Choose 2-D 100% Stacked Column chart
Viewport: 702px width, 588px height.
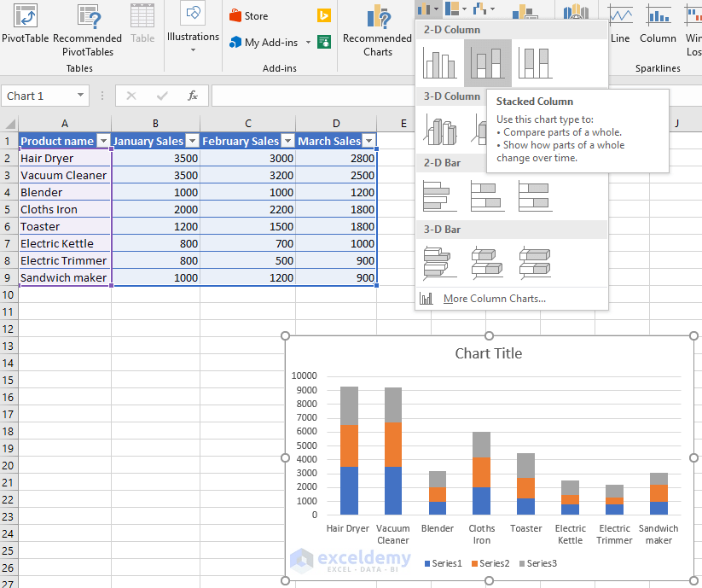pyautogui.click(x=535, y=63)
